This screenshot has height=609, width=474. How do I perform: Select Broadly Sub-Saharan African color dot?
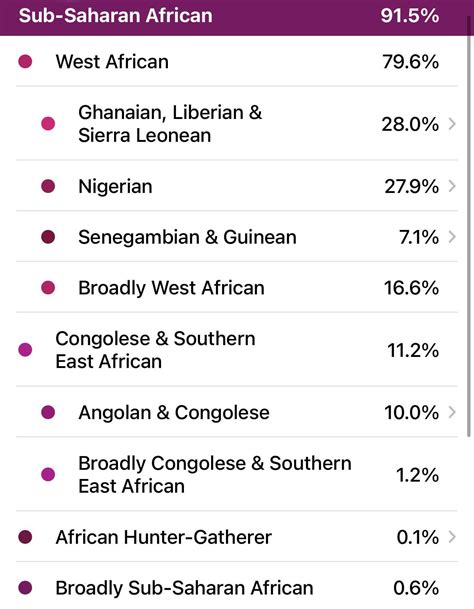25,587
